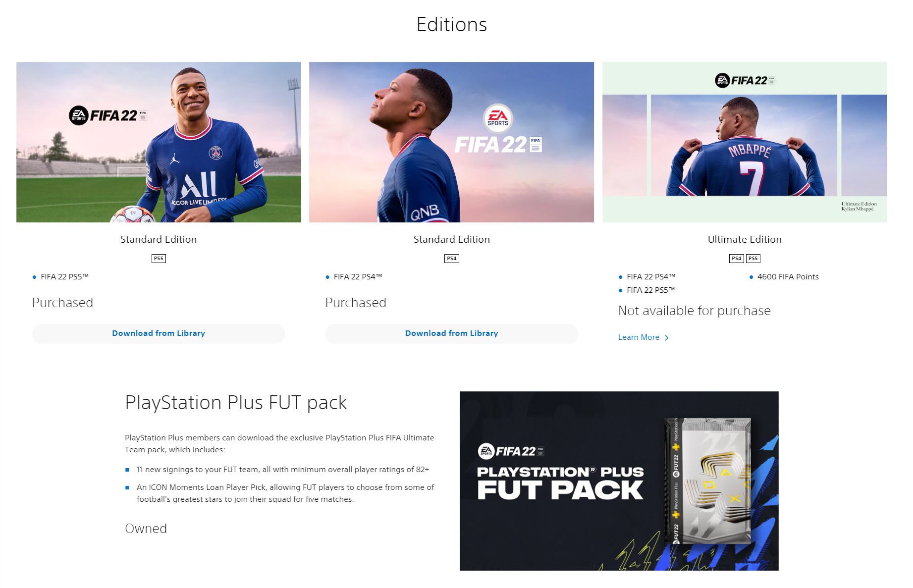Click the chevron arrow next to Learn More
This screenshot has height=588, width=913.
point(667,338)
